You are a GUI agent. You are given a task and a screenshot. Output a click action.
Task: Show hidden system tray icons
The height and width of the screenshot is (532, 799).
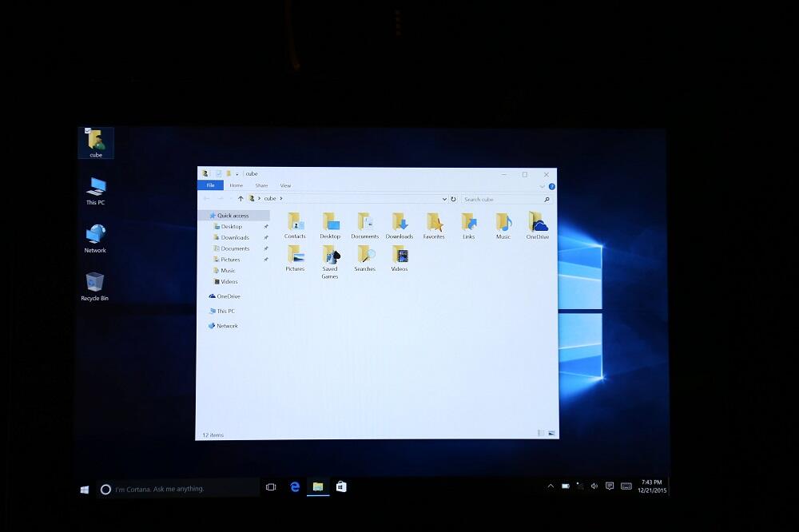(551, 486)
